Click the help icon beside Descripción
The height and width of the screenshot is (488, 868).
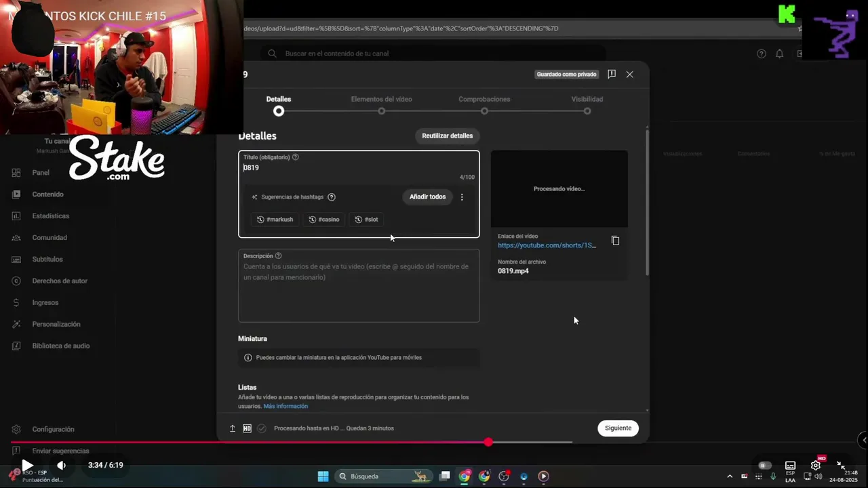278,256
